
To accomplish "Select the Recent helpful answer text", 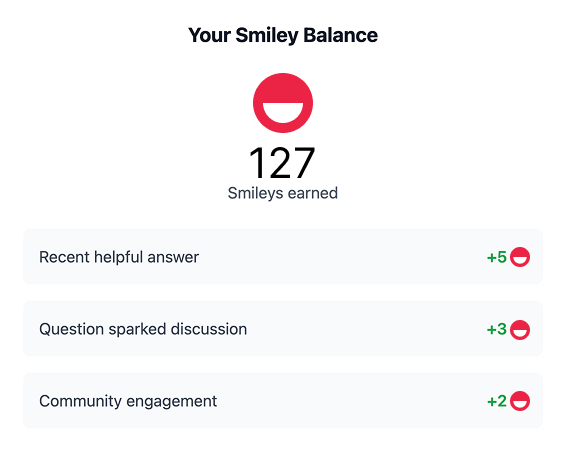I will [119, 257].
